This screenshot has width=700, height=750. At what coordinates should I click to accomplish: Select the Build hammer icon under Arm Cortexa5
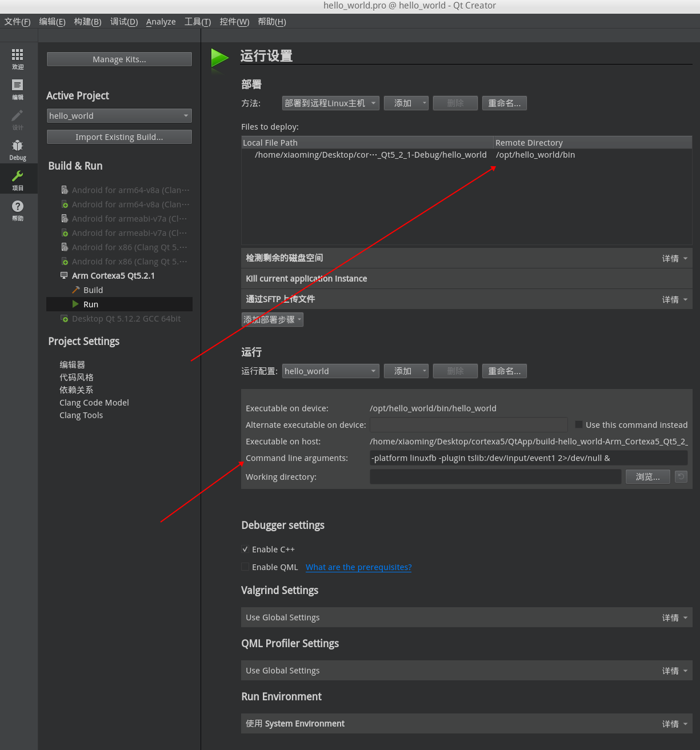77,290
